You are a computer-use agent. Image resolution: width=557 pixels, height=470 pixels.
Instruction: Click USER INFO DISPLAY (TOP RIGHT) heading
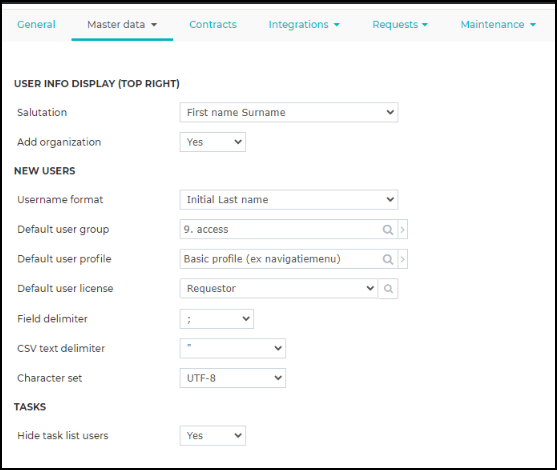[x=97, y=84]
